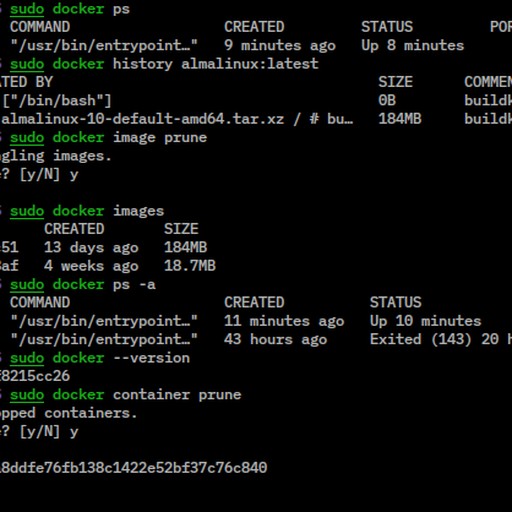Select 'Up 10 minutes' status text

point(425,321)
